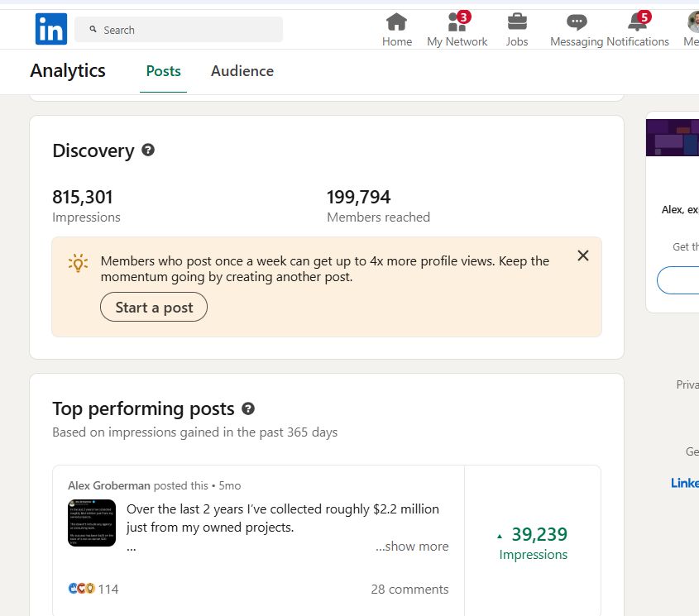
Task: Click the 815,301 impressions value
Action: (x=83, y=197)
